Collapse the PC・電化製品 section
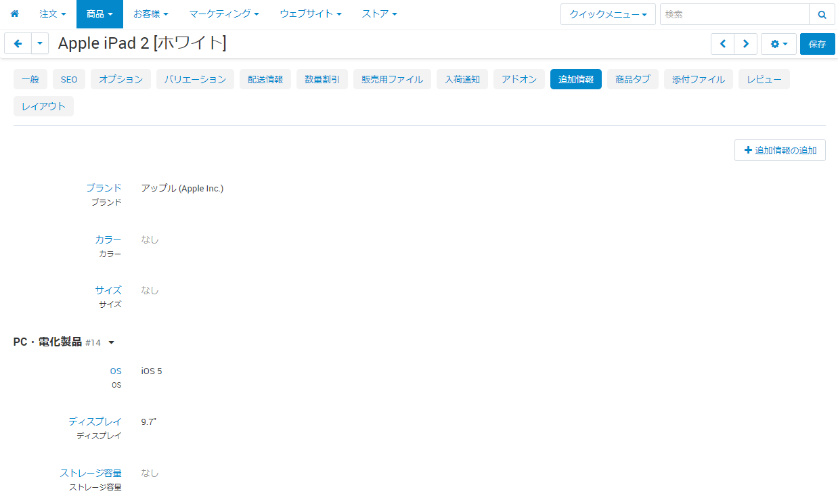Image resolution: width=838 pixels, height=504 pixels. coord(111,343)
